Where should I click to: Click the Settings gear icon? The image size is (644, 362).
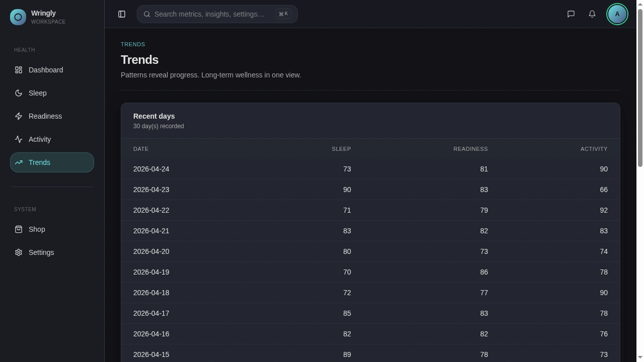[x=19, y=252]
